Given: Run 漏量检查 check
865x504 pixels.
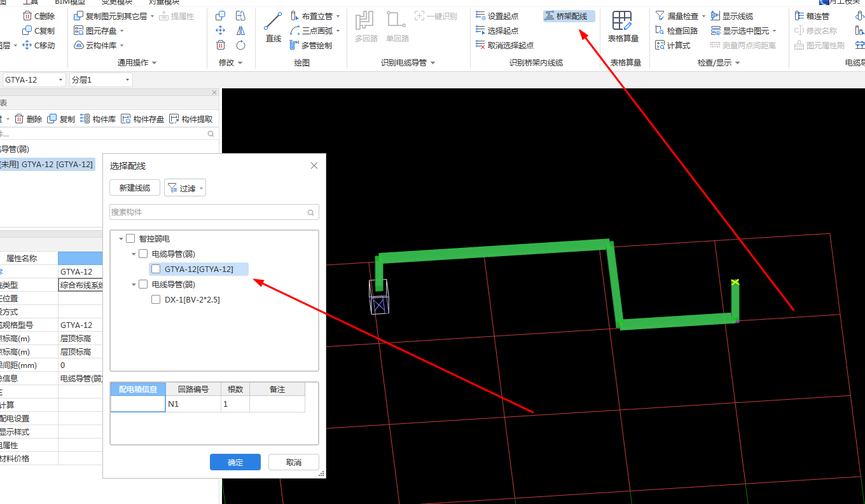Looking at the screenshot, I should 681,16.
